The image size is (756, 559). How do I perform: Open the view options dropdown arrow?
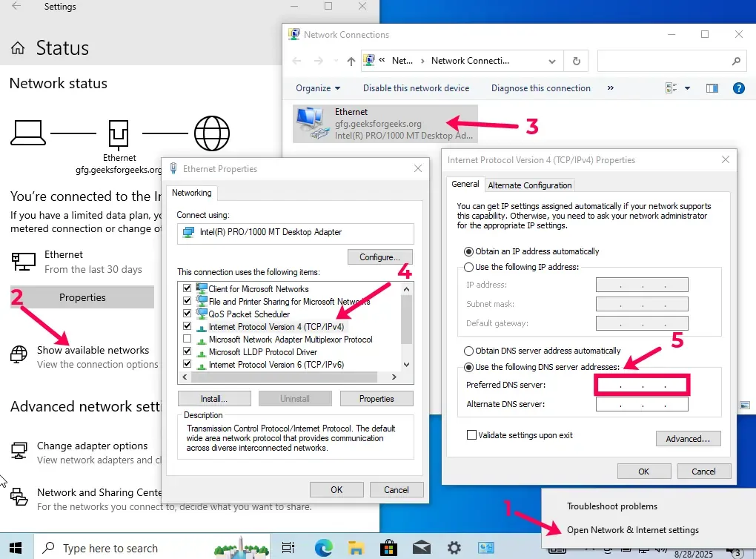click(688, 88)
